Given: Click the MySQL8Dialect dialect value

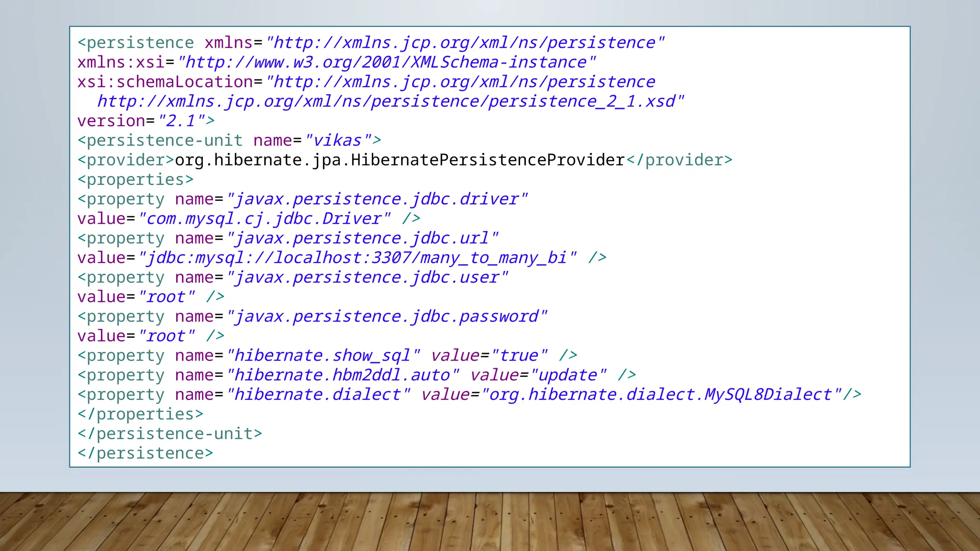Looking at the screenshot, I should point(661,395).
